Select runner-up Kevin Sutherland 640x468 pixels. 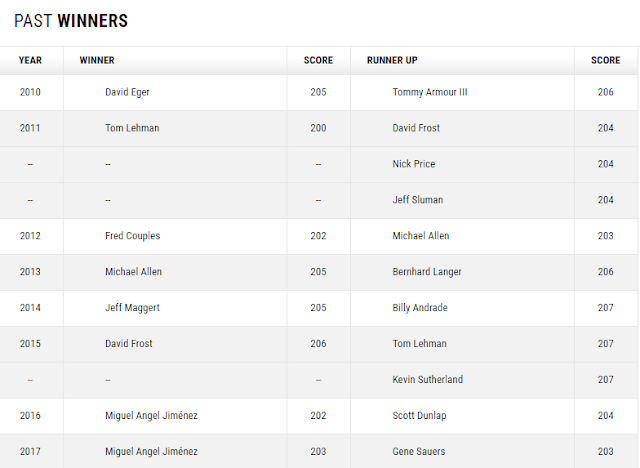(428, 380)
